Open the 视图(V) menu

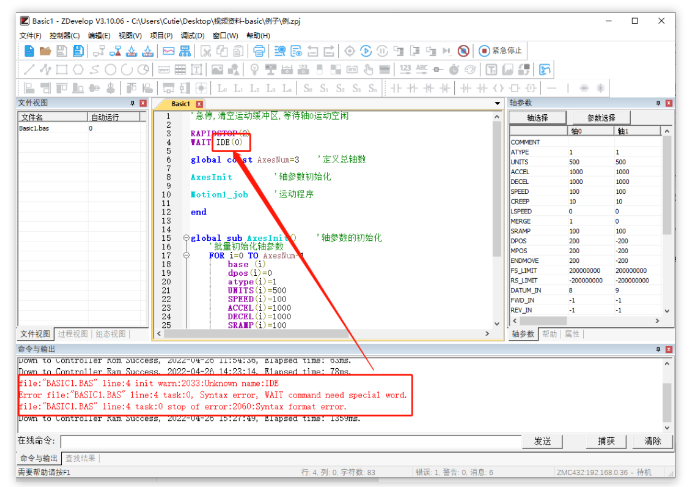(130, 36)
